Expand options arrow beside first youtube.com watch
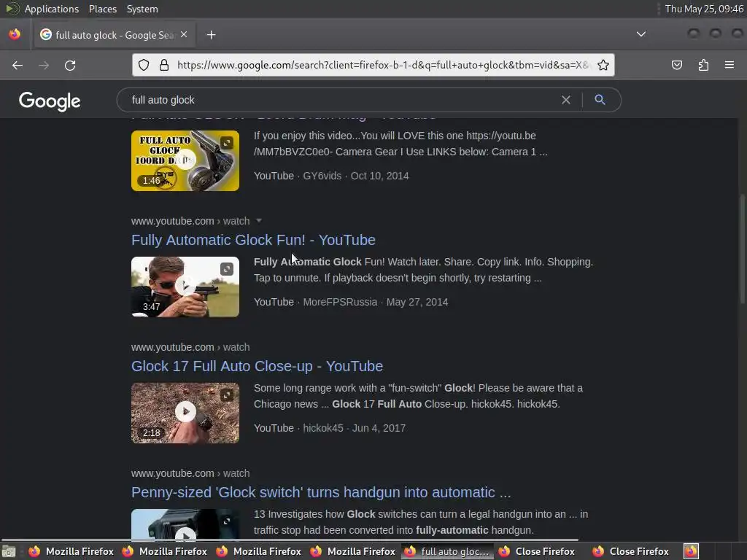Screen dimensions: 747x560 coord(259,220)
